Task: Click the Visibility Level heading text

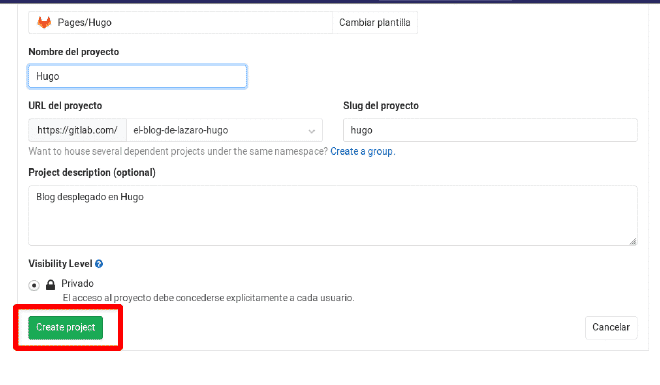Action: tap(60, 264)
